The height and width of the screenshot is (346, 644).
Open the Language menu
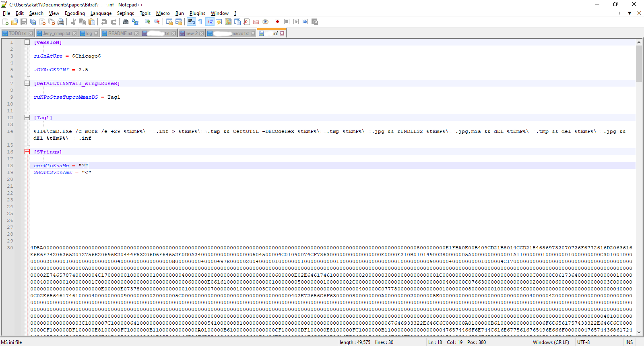(101, 13)
